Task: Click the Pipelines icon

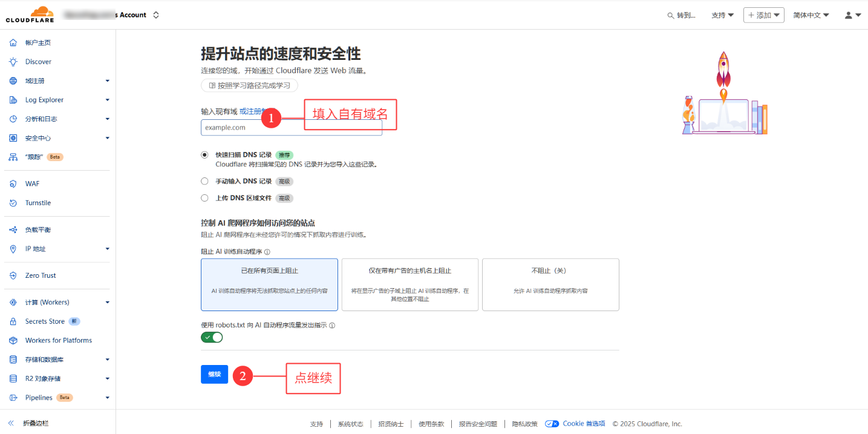Action: (13, 398)
